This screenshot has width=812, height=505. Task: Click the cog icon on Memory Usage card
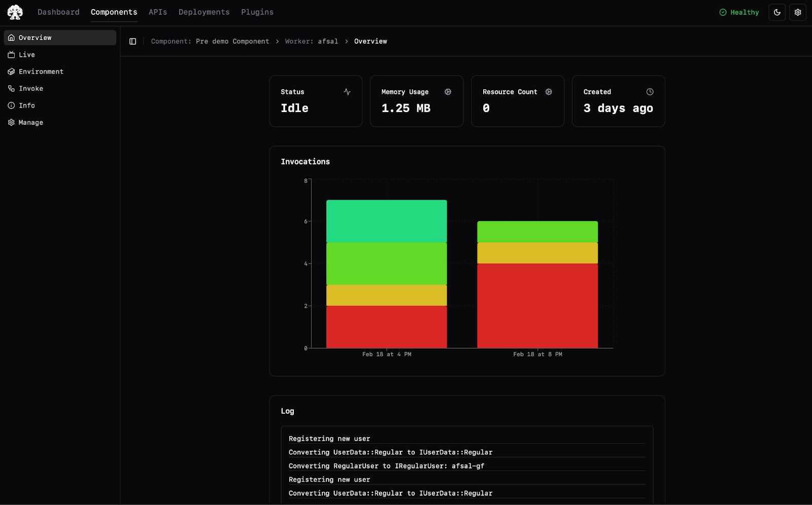(448, 92)
